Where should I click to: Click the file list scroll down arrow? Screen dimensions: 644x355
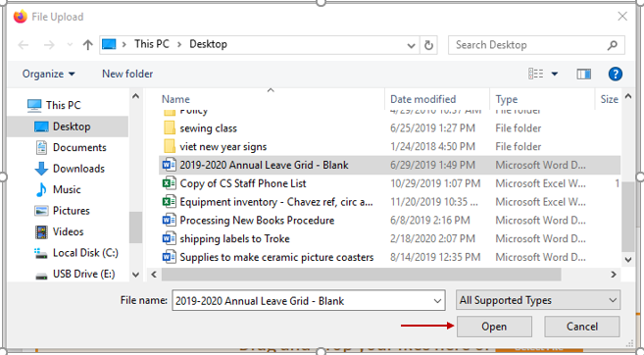628,259
